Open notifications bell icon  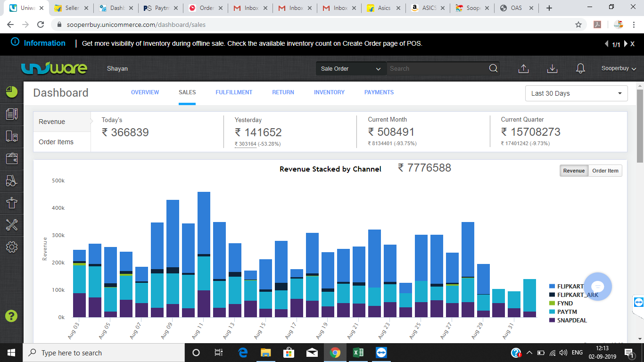580,69
